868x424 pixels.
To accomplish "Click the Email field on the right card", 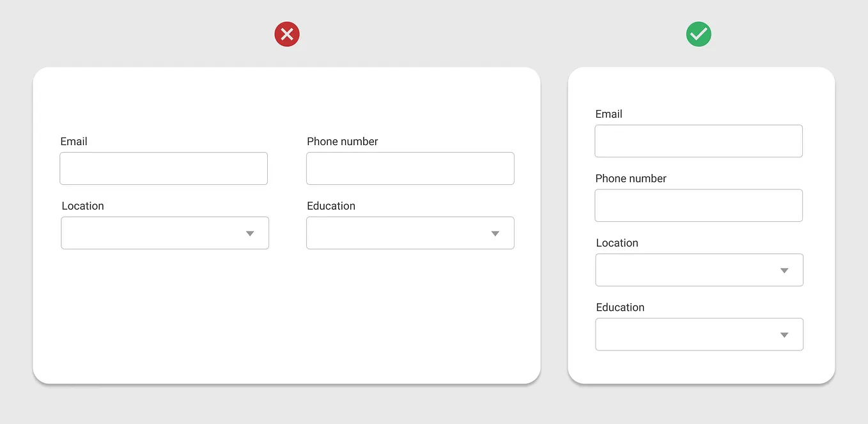I will point(699,141).
